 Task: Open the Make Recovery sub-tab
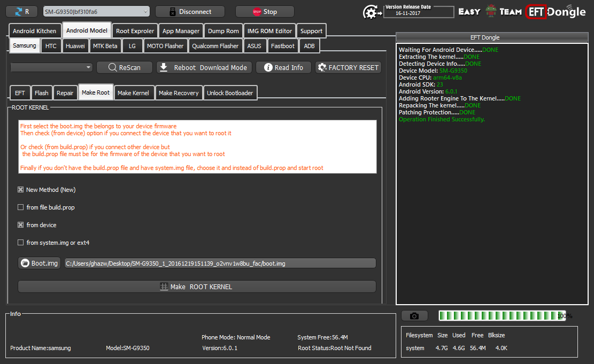(x=179, y=93)
